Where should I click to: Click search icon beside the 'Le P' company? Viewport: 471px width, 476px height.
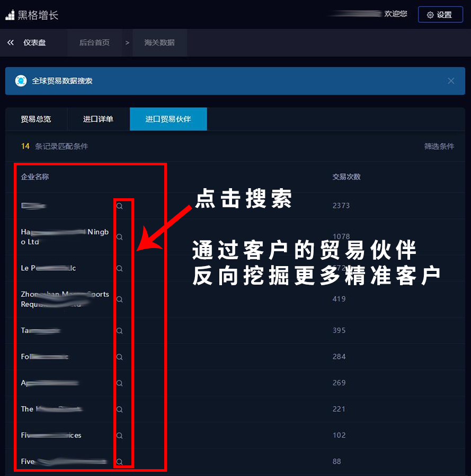[x=120, y=268]
